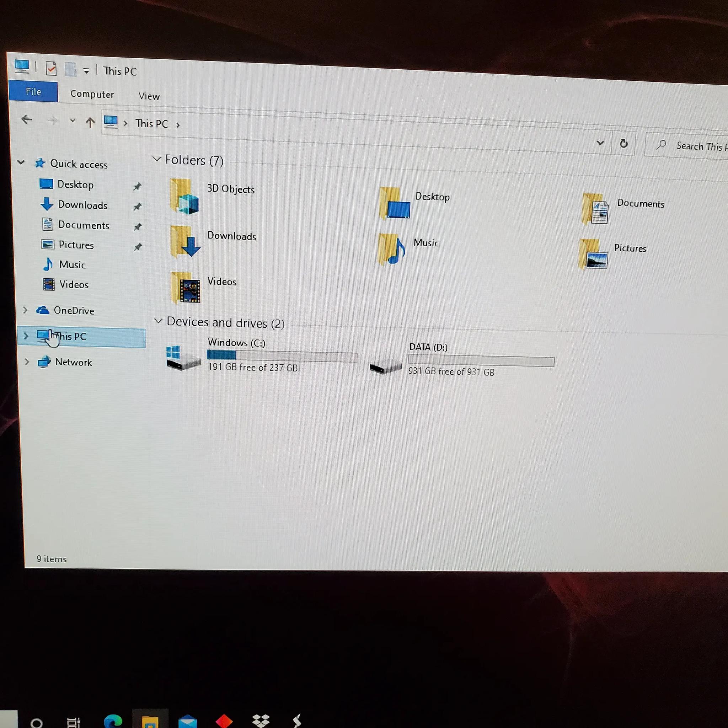Screen dimensions: 728x728
Task: Launch Microsoft Edge from the taskbar
Action: pyautogui.click(x=113, y=721)
